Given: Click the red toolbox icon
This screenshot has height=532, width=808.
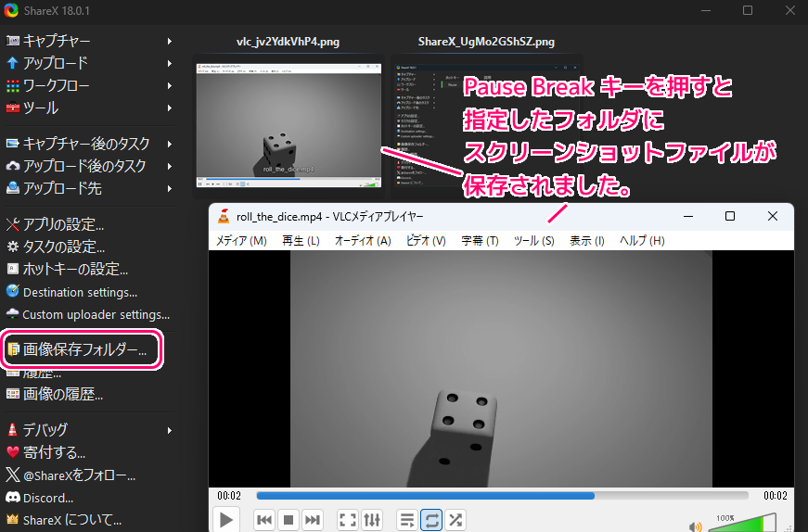Looking at the screenshot, I should tap(12, 108).
